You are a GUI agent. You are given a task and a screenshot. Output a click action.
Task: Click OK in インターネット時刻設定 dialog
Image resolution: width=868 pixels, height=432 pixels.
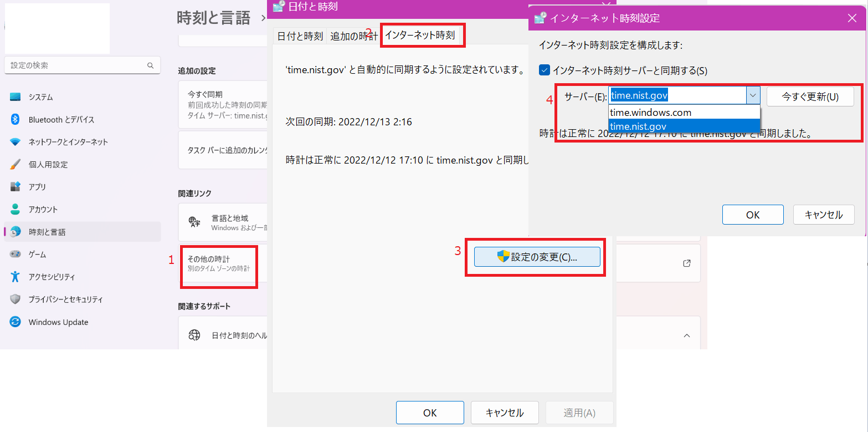tap(753, 215)
